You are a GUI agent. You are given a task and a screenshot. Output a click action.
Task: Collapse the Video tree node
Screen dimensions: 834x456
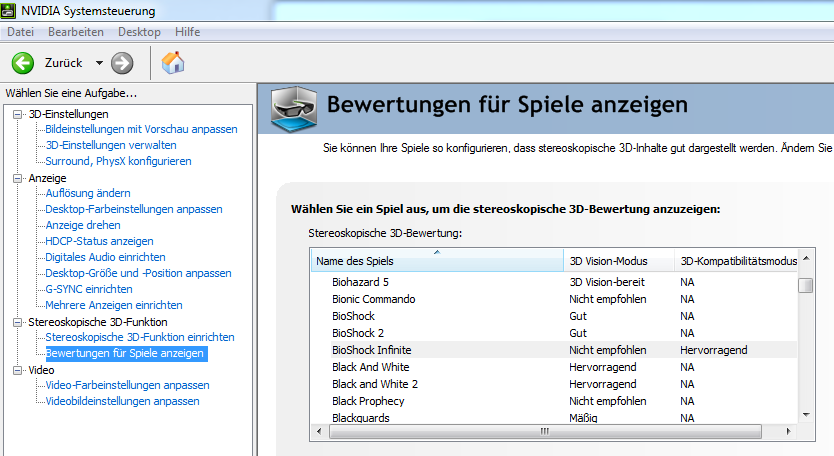[18, 370]
